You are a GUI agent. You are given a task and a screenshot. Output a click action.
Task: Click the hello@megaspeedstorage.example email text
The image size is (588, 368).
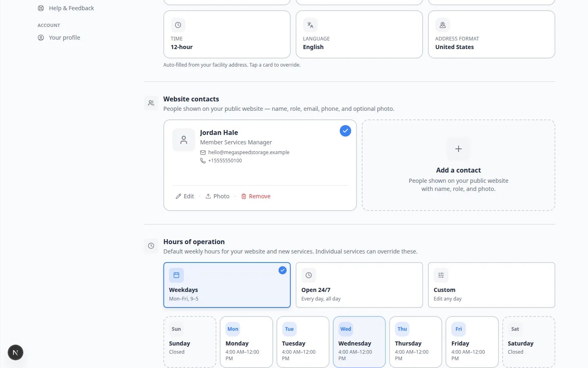coord(249,153)
